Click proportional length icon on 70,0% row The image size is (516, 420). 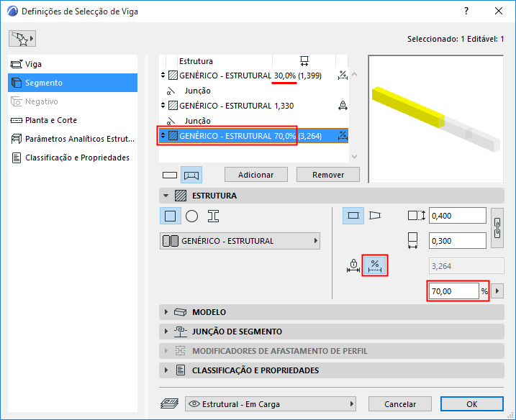coord(343,136)
